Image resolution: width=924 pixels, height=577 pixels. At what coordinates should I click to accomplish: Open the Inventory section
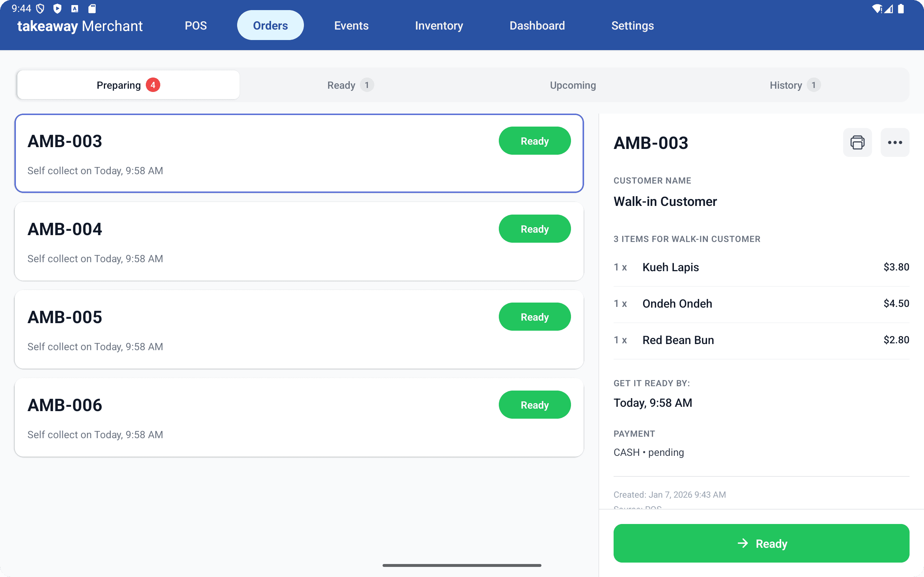coord(439,26)
